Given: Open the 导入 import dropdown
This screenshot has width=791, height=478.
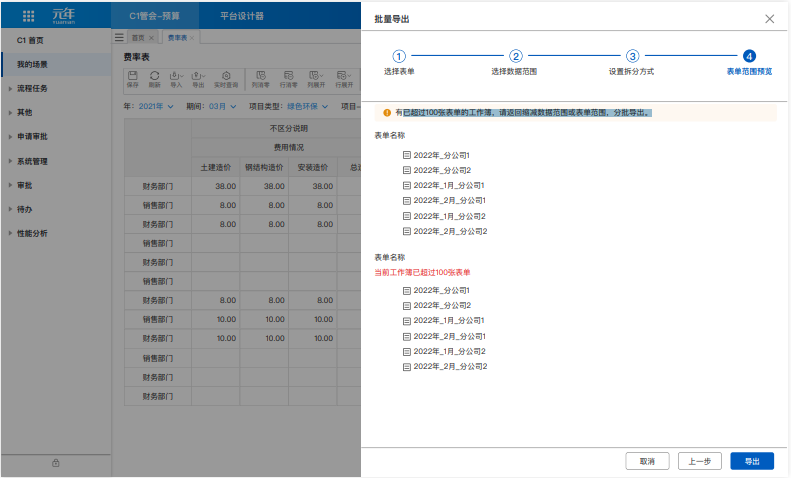Looking at the screenshot, I should [177, 79].
